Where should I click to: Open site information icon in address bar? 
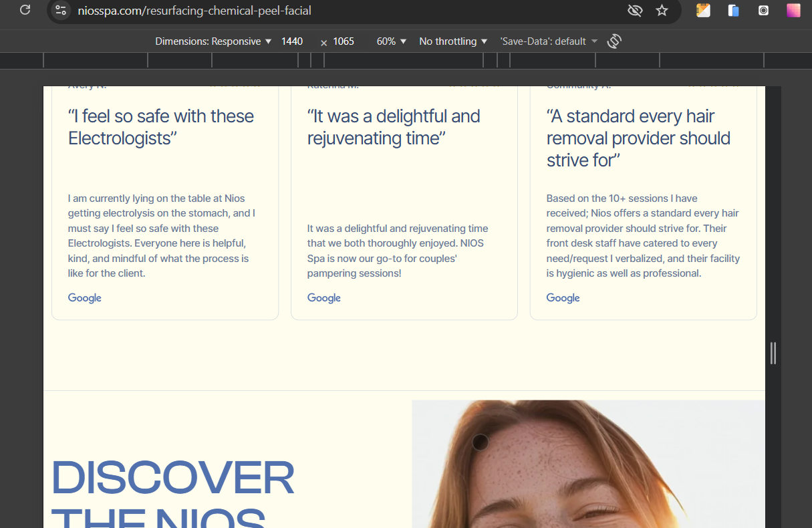tap(61, 10)
